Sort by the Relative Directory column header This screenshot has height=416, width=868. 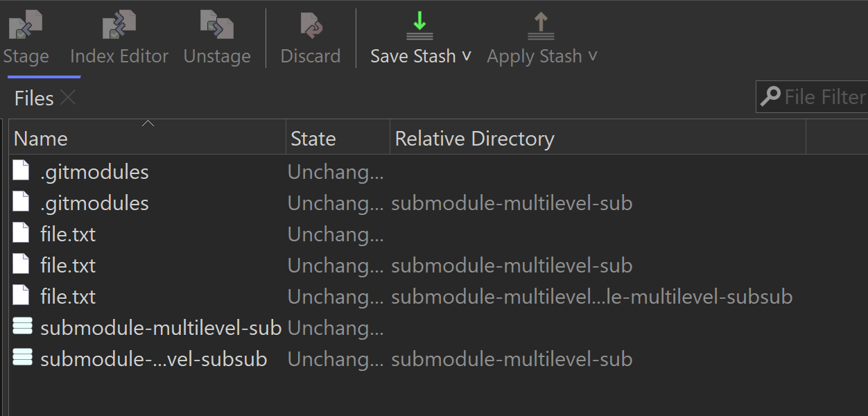pos(474,138)
